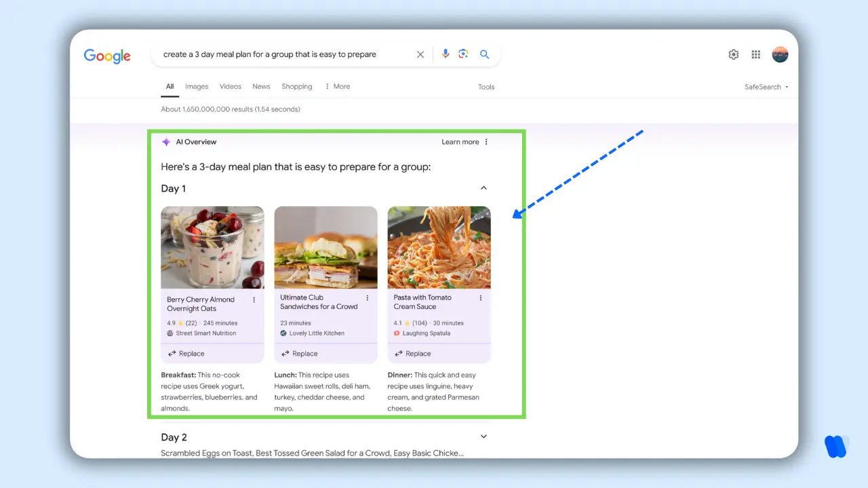This screenshot has height=488, width=868.
Task: Click the search magnifier icon
Action: (x=484, y=54)
